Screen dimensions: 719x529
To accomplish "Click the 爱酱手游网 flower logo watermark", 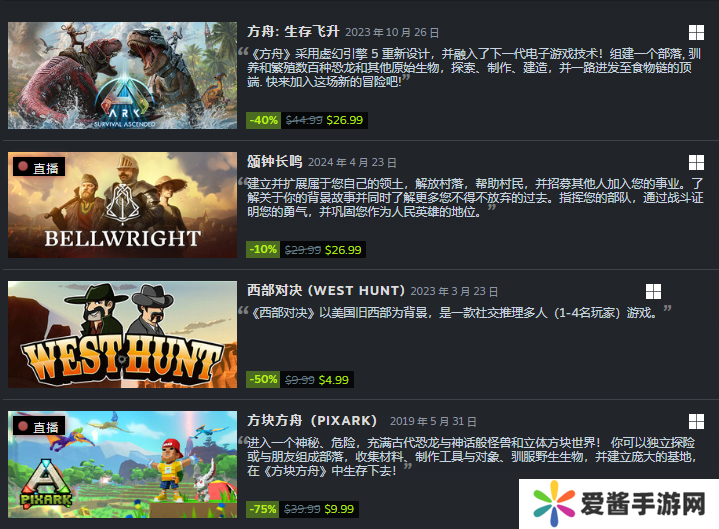I will (553, 504).
